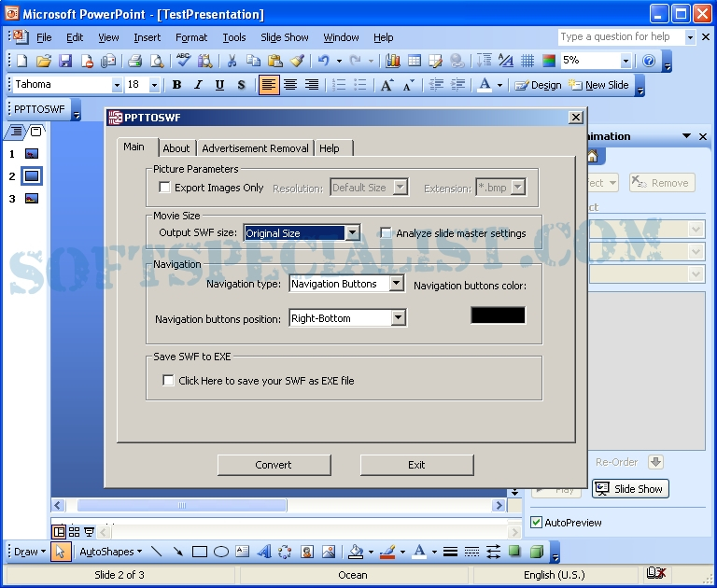The width and height of the screenshot is (717, 588).
Task: Open Microsoft PowerPoint Help icon
Action: tap(649, 61)
